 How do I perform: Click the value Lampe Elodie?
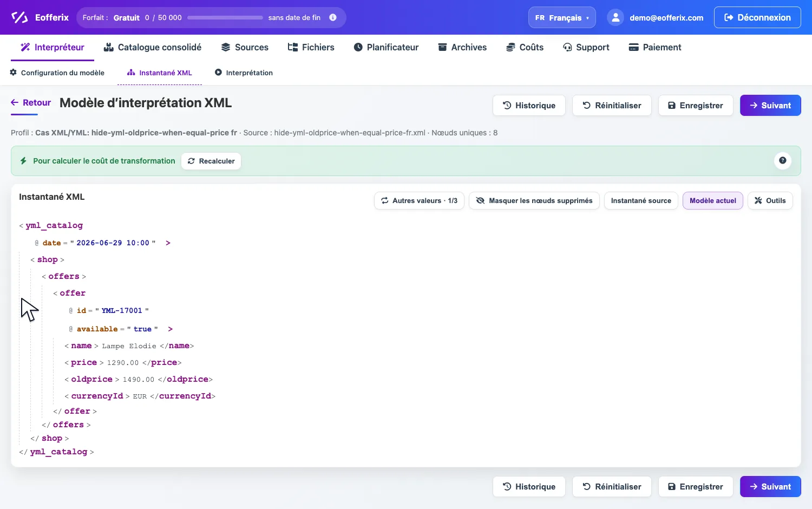point(129,346)
